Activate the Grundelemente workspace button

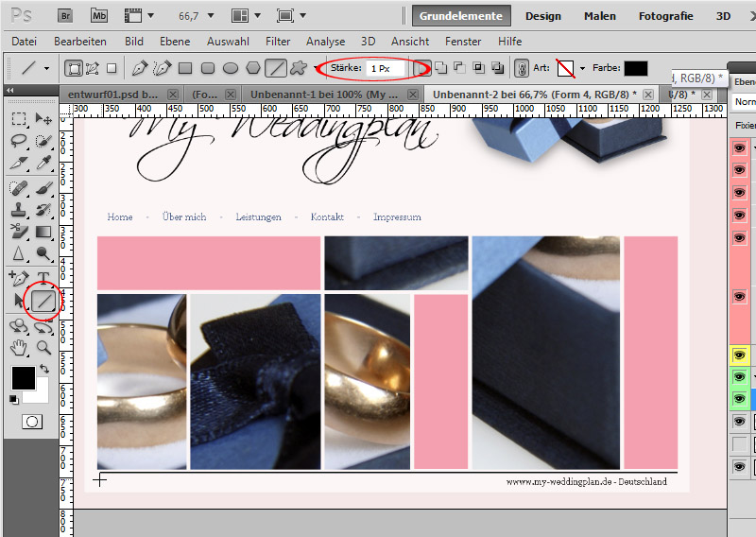point(463,16)
